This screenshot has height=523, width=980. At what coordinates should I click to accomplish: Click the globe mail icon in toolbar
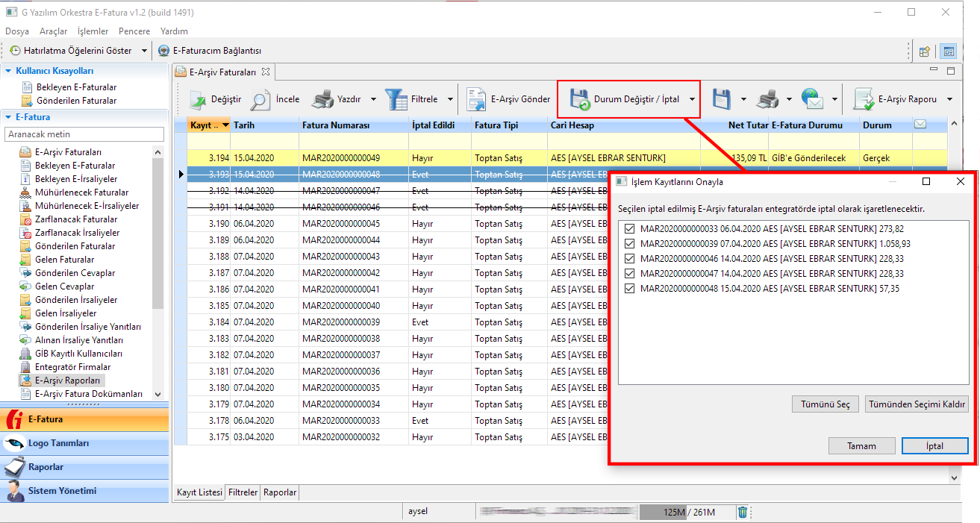click(812, 99)
